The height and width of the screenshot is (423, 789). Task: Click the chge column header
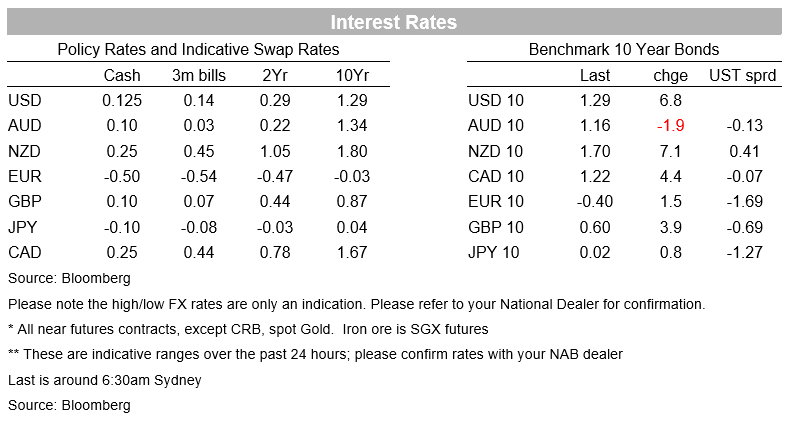point(671,75)
